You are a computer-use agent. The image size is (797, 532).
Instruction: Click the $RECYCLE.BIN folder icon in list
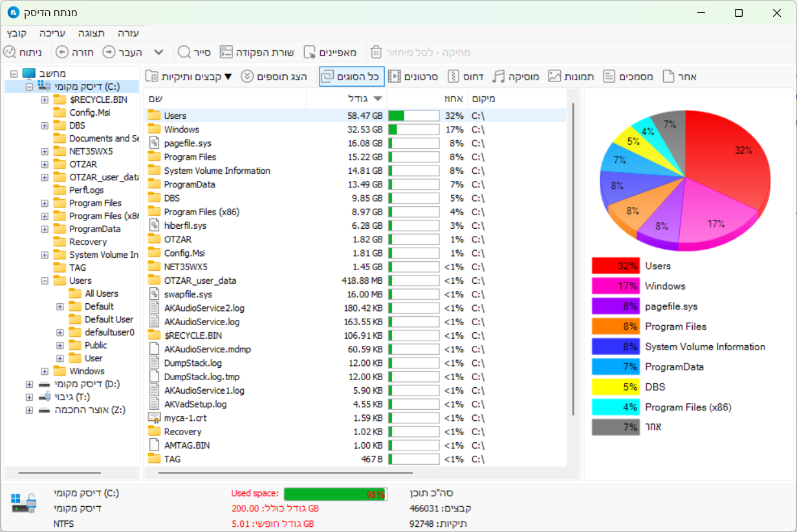[154, 335]
